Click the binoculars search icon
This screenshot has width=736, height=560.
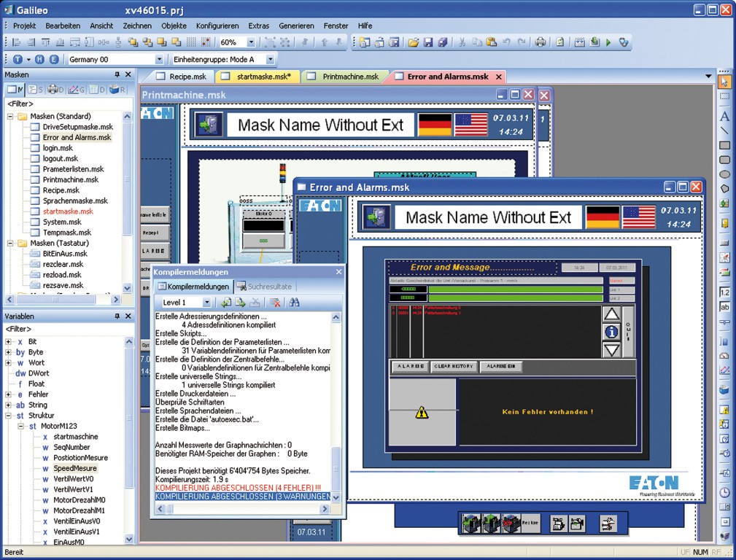point(294,303)
